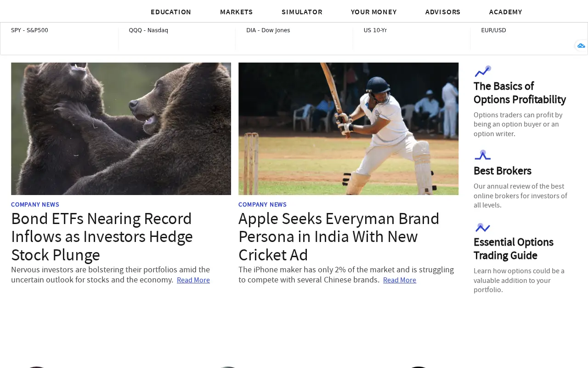
Task: Open the Academy menu
Action: pyautogui.click(x=506, y=12)
